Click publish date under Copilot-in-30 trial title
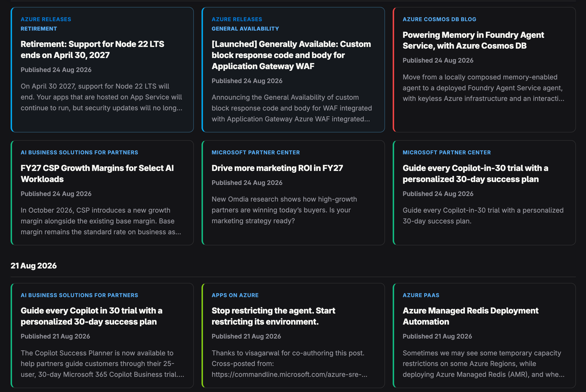 click(438, 194)
